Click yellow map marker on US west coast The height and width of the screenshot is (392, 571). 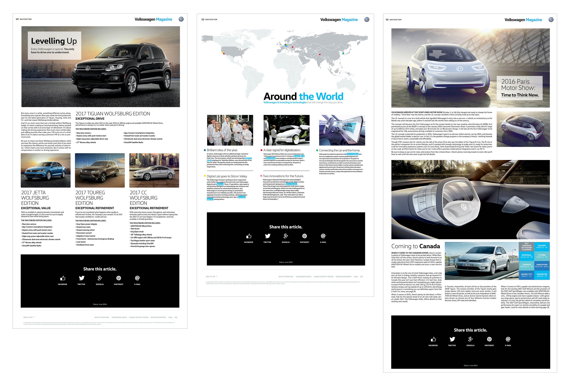[223, 52]
